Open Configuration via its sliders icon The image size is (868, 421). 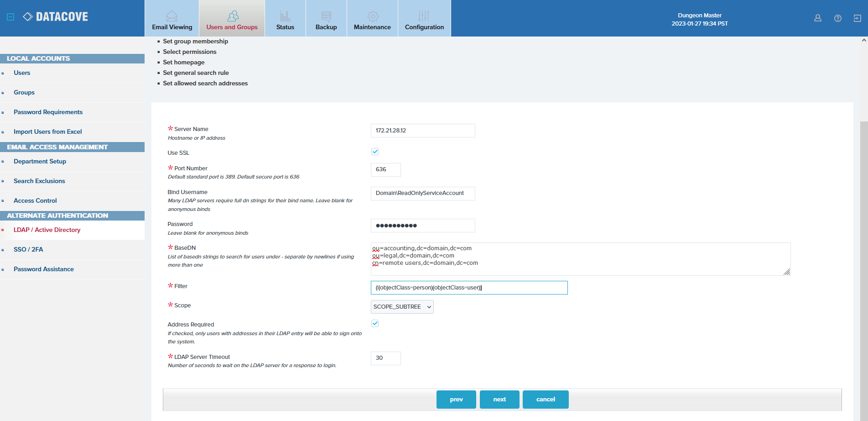tap(424, 16)
